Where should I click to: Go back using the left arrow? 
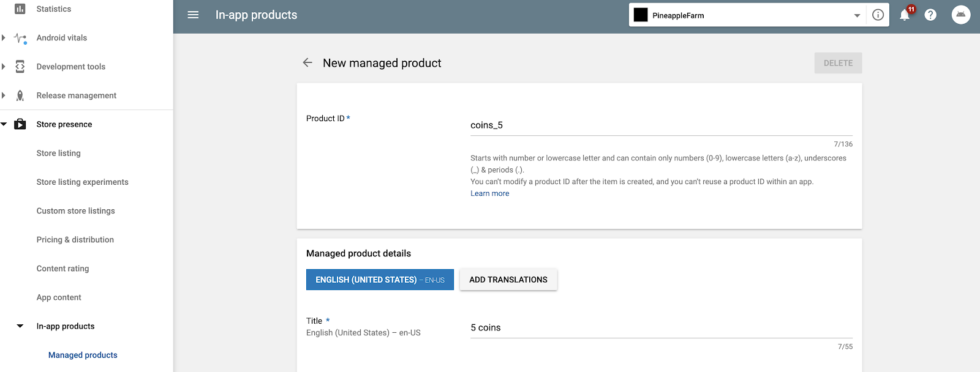click(x=307, y=63)
